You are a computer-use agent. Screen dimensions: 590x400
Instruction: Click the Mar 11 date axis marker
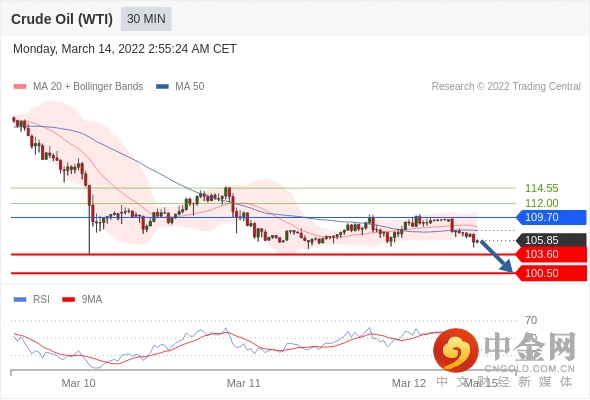(x=243, y=383)
